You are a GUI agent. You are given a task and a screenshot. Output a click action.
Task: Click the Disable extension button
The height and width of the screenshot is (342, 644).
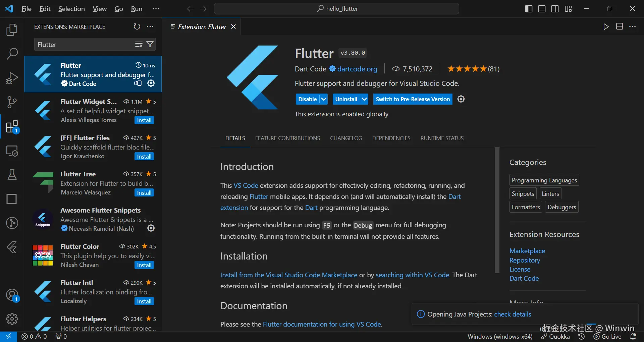(308, 99)
